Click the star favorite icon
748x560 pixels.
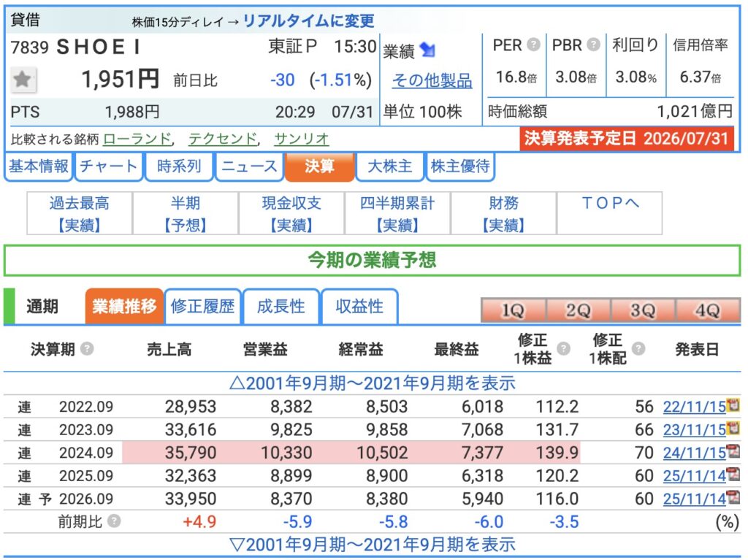coord(23,79)
